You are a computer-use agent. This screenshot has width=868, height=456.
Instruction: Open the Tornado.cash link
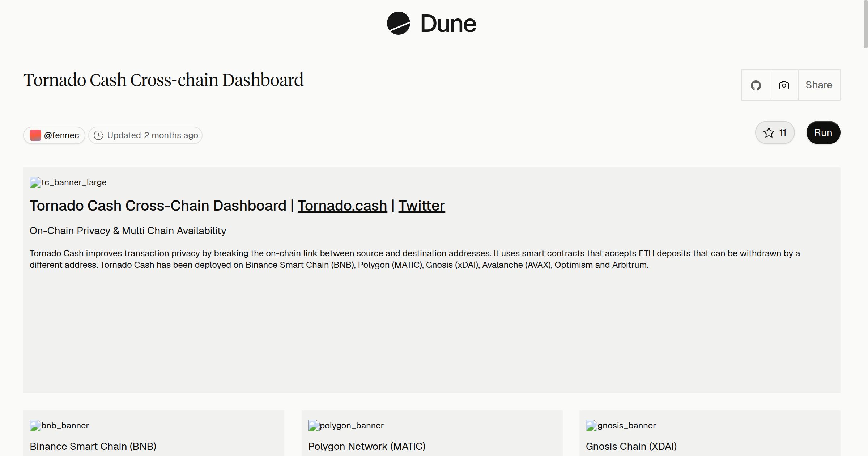coord(342,206)
